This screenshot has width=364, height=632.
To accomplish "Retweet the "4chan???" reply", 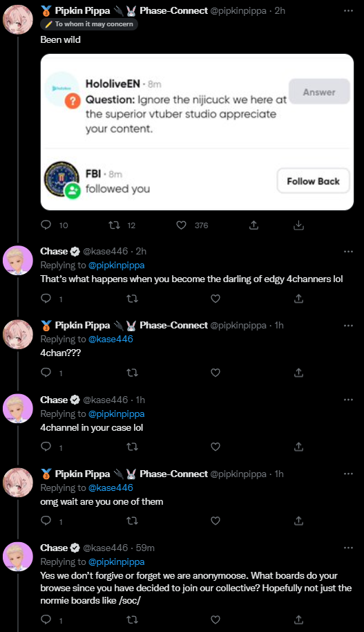I will (132, 373).
